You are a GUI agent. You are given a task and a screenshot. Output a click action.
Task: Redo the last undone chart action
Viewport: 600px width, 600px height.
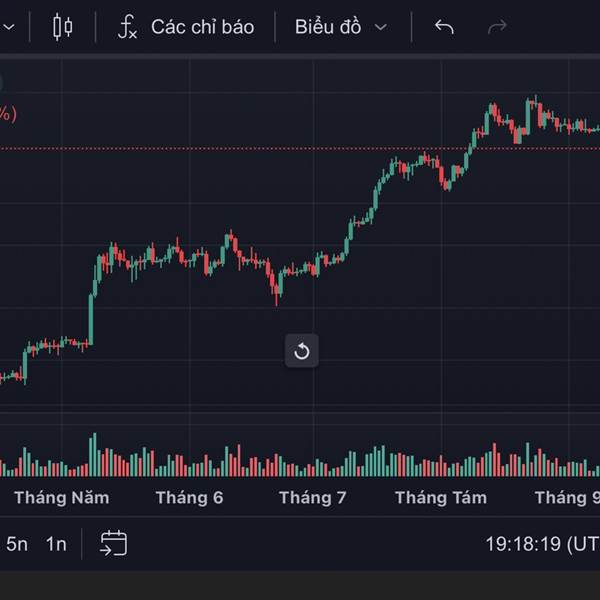pyautogui.click(x=497, y=27)
